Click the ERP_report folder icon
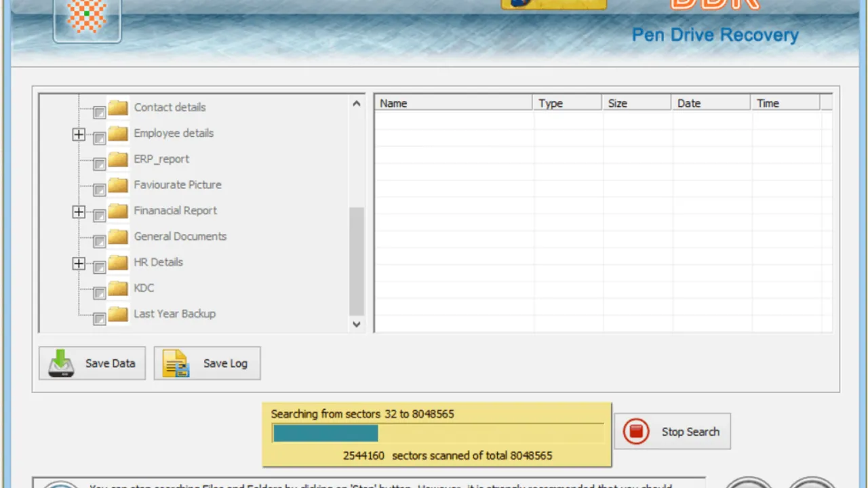 [x=118, y=159]
